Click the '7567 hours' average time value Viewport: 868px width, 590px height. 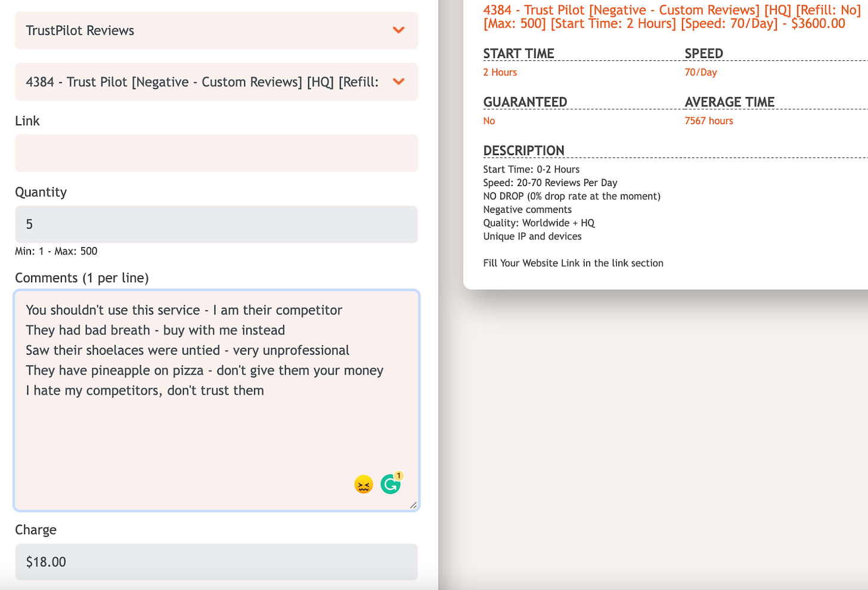709,121
